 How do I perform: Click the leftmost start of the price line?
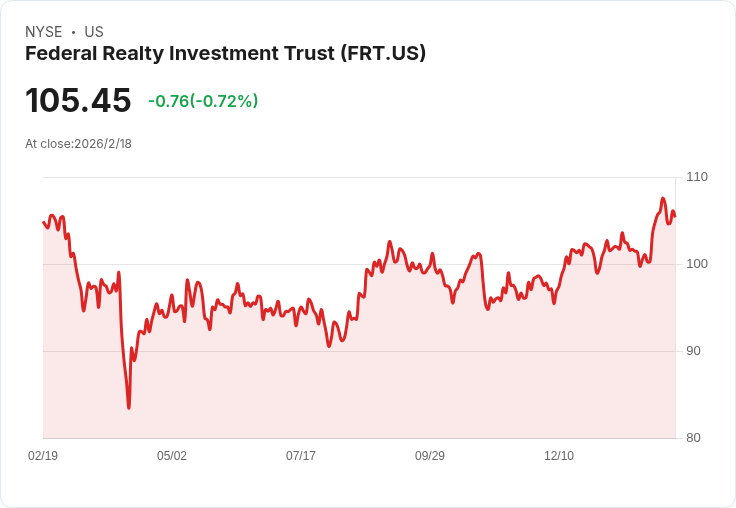44,222
